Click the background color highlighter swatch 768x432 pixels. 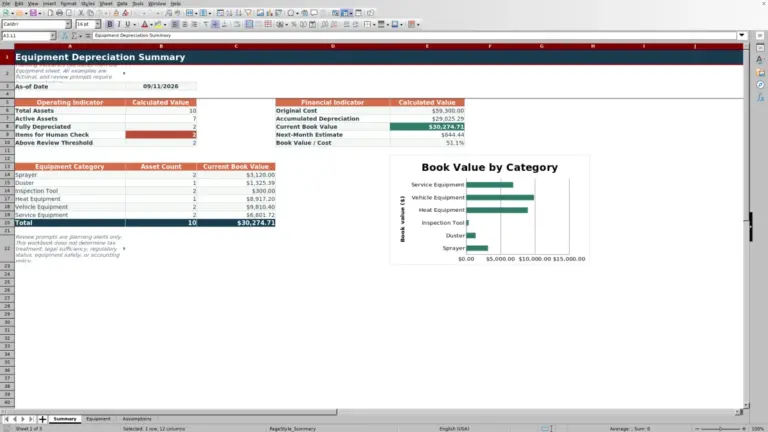[x=158, y=24]
